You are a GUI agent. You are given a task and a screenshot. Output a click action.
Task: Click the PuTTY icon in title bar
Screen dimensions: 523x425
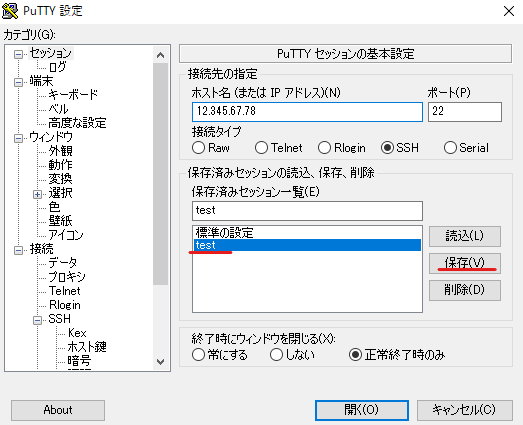10,11
